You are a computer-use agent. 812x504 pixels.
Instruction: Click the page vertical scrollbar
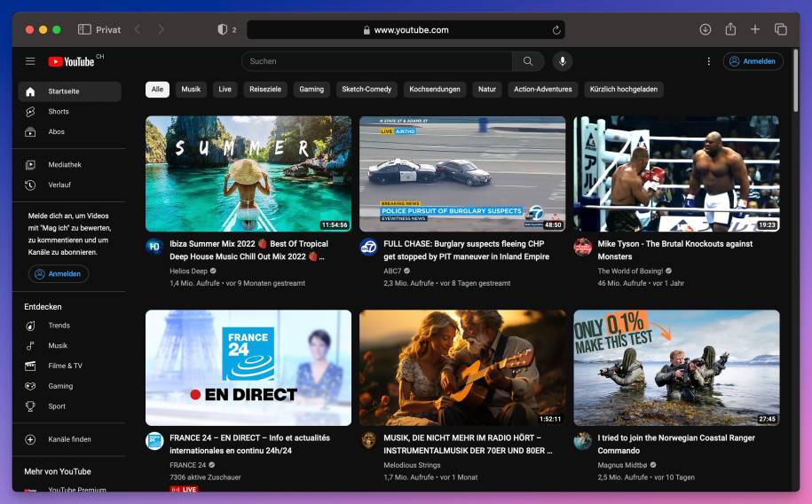click(x=796, y=80)
